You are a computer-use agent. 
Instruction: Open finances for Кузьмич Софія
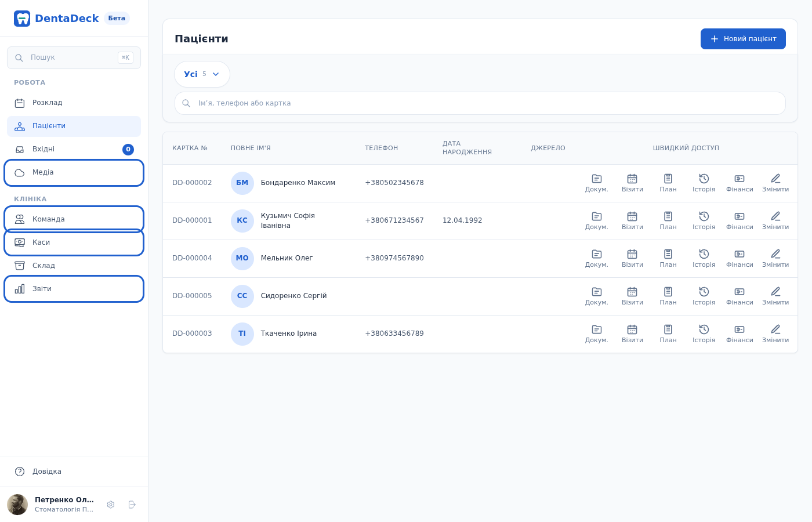[x=739, y=221]
